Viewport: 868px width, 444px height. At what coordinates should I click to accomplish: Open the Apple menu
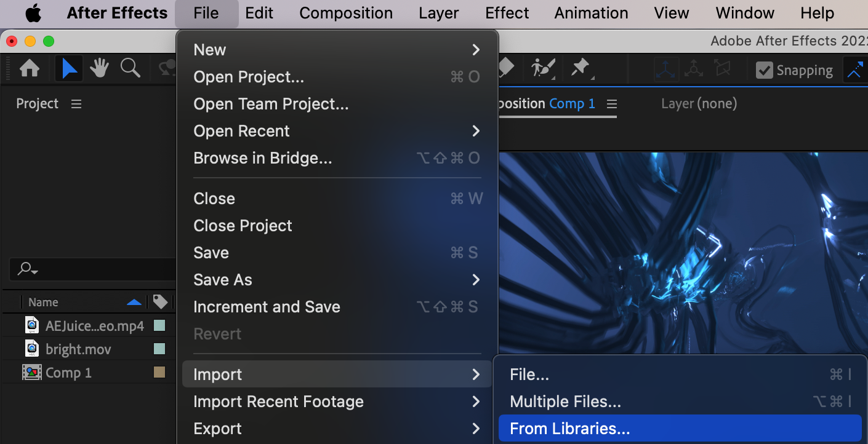[x=33, y=13]
